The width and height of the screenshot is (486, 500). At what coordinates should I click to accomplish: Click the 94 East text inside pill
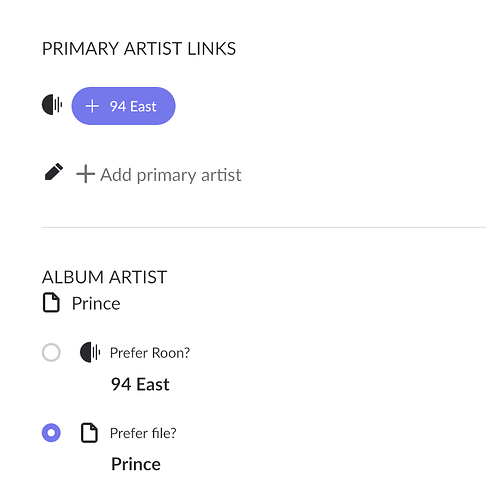133,107
